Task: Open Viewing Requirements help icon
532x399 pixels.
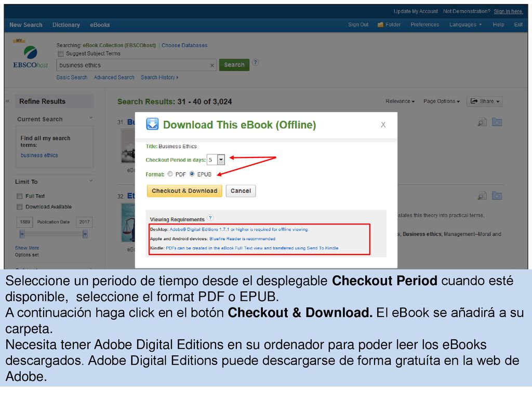Action: [210, 218]
